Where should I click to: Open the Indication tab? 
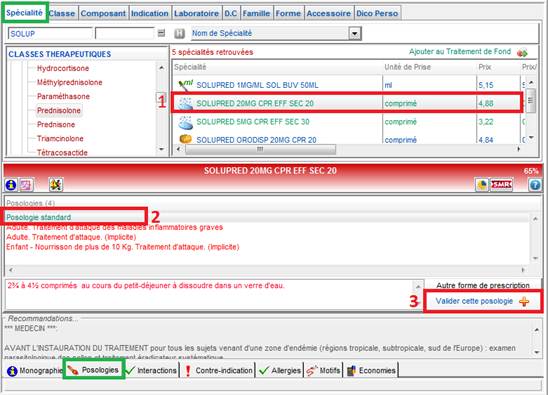[150, 13]
